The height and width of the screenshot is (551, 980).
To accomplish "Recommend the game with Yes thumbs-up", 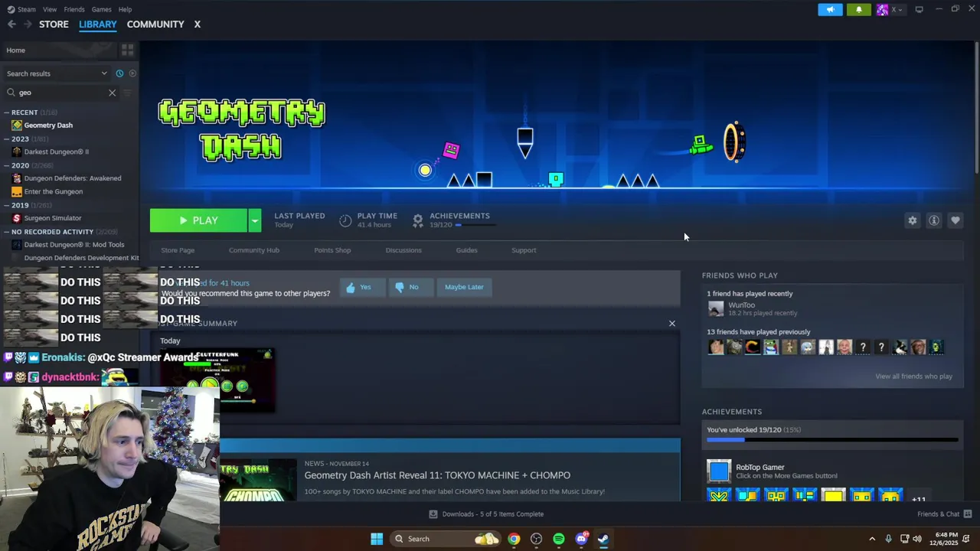I will click(362, 287).
